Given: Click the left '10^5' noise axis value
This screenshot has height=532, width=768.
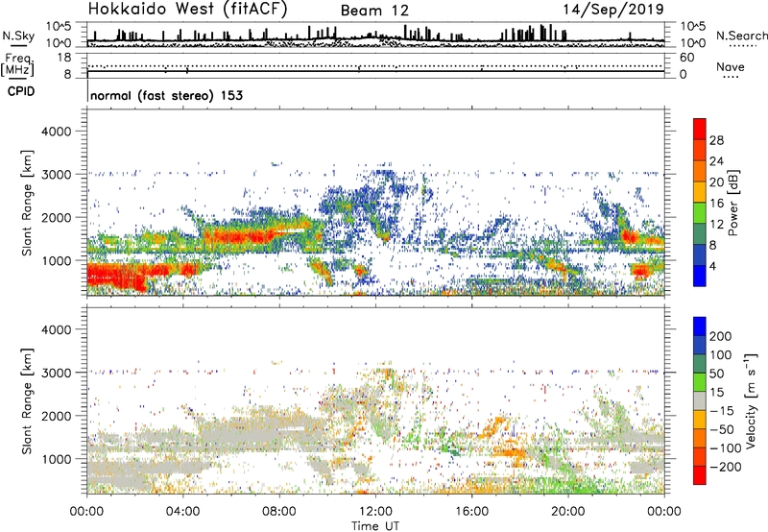Looking at the screenshot, I should coord(59,26).
